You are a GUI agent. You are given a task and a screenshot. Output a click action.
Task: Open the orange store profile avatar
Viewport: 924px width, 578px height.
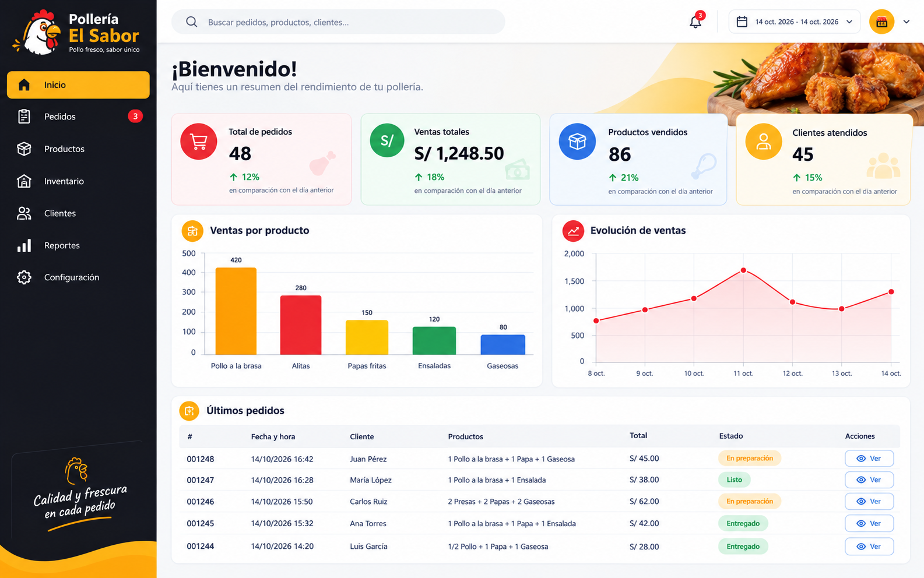pos(881,22)
